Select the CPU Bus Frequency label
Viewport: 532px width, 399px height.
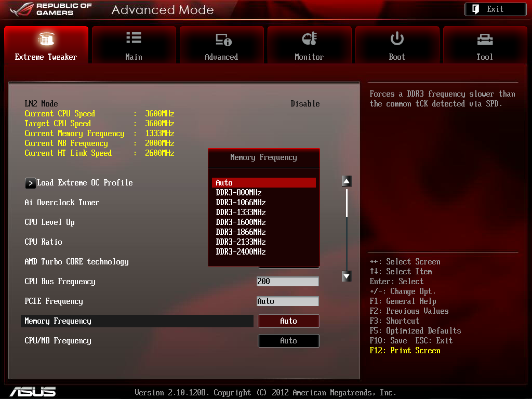pyautogui.click(x=60, y=281)
